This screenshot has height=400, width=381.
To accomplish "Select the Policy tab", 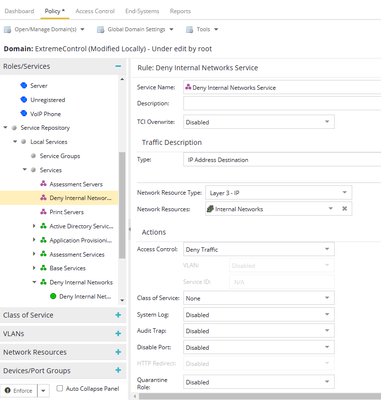I will tap(55, 11).
